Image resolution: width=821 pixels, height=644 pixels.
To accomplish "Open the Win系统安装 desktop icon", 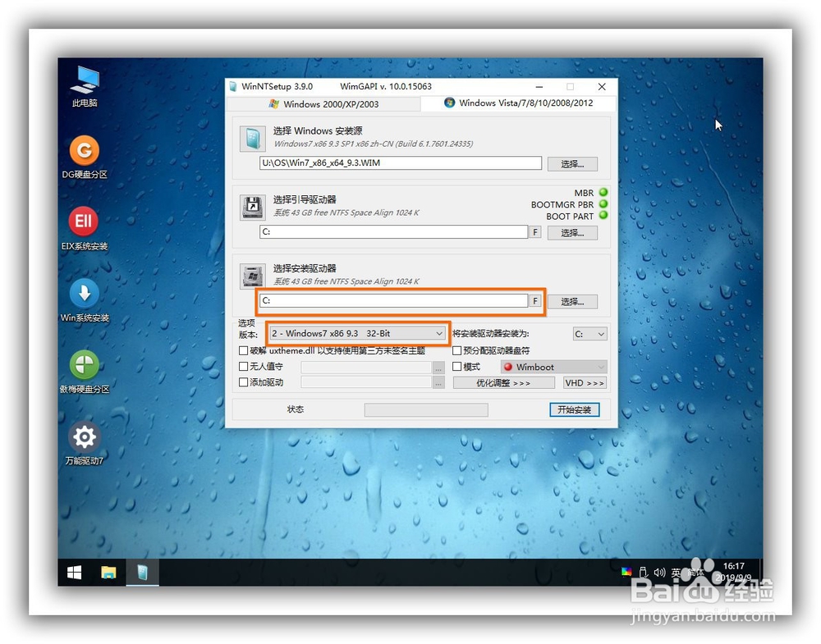I will click(x=85, y=299).
